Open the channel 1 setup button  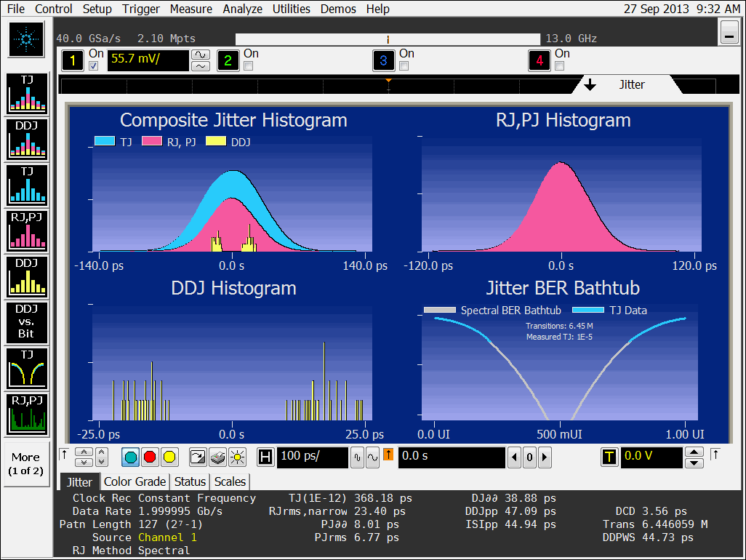point(73,60)
